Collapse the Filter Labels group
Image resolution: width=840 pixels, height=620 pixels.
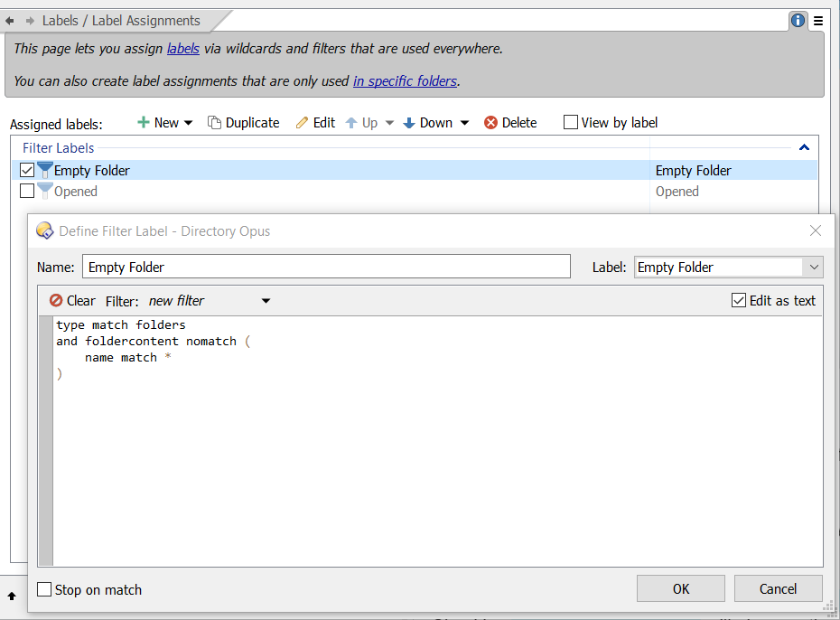coord(804,147)
